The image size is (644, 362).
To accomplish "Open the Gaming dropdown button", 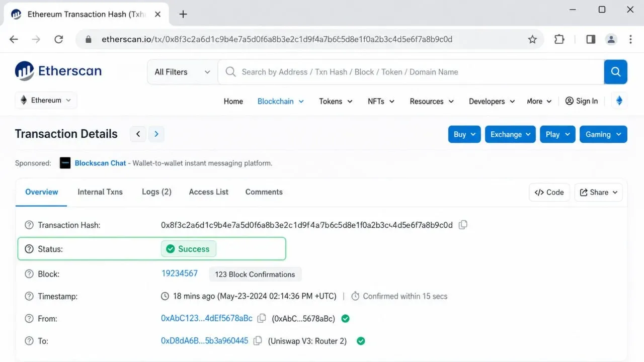I will coord(603,134).
